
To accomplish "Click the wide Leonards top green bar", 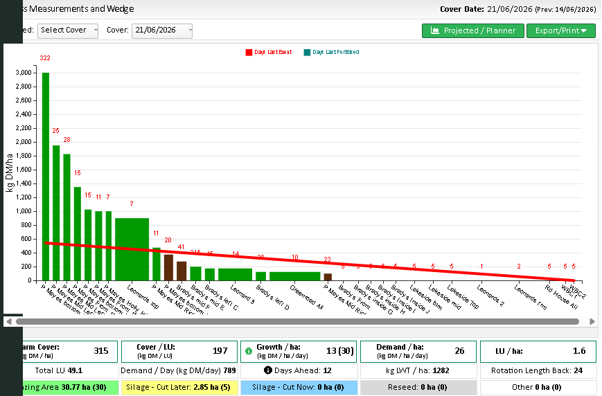I will 132,249.
